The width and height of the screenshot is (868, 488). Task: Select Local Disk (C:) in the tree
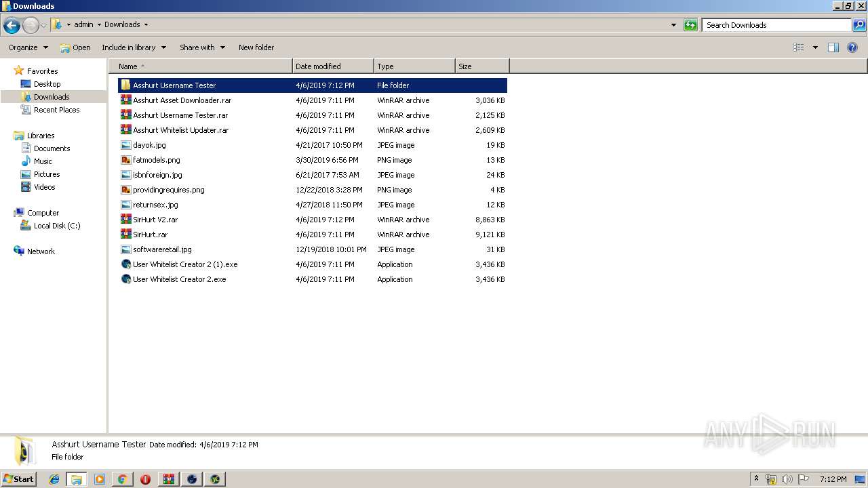coord(57,226)
